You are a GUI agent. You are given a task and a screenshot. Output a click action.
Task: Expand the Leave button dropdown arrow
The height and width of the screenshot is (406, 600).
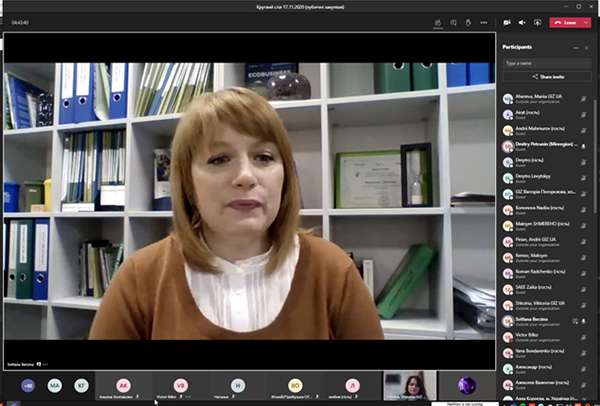586,23
